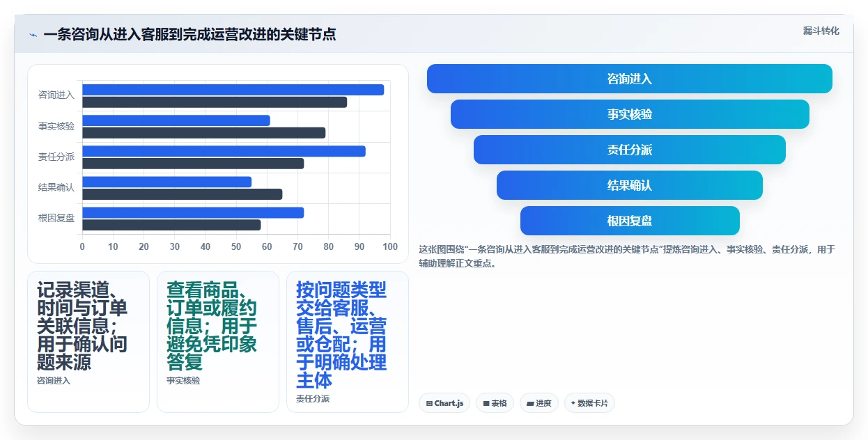Image resolution: width=868 pixels, height=440 pixels.
Task: Click the 0 tick on the chart axis
Action: click(82, 246)
